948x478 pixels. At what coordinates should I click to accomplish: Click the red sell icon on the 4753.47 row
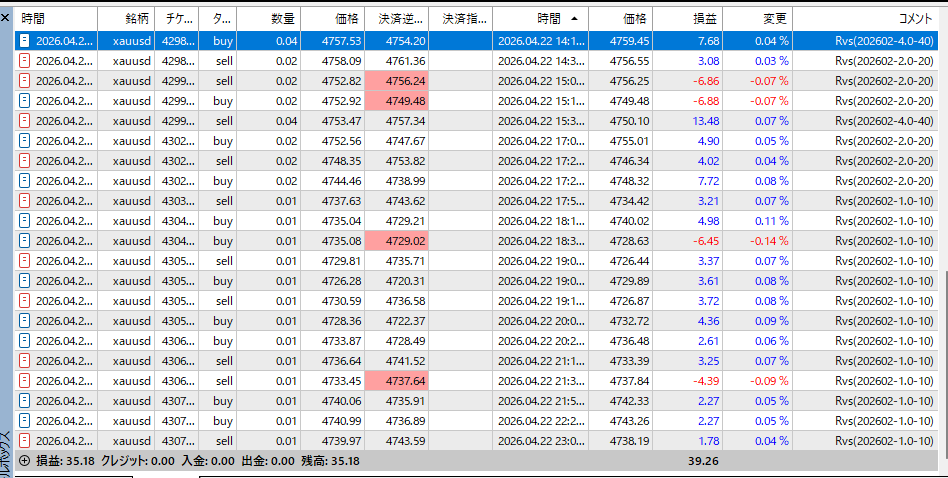(x=25, y=121)
